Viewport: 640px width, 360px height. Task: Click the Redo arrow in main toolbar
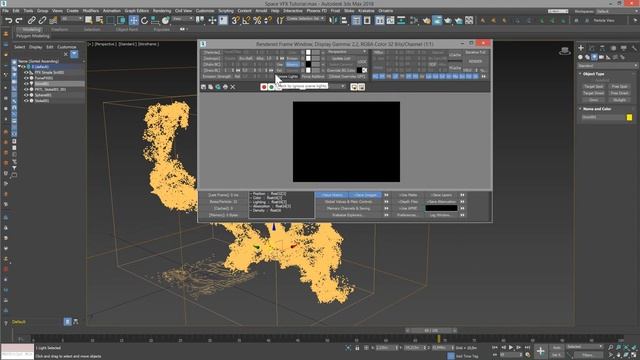pos(18,20)
